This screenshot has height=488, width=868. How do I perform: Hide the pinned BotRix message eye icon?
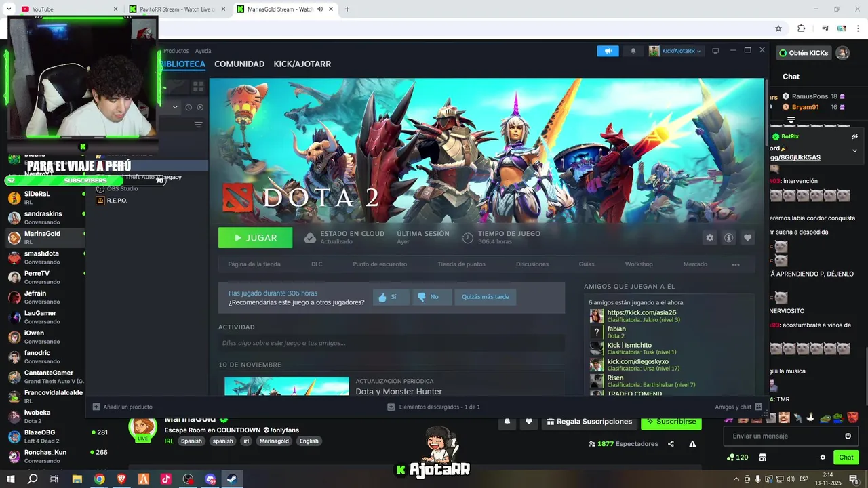point(854,136)
